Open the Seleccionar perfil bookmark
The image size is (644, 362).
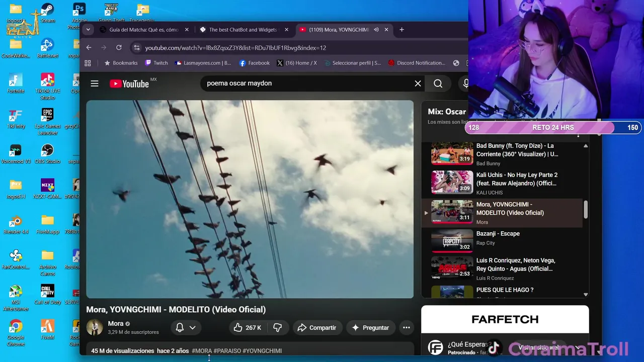pos(353,63)
